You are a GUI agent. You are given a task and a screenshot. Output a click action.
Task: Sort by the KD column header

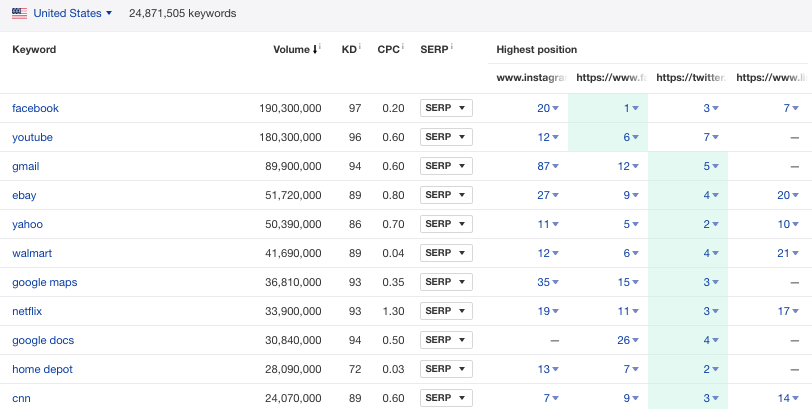(x=349, y=50)
